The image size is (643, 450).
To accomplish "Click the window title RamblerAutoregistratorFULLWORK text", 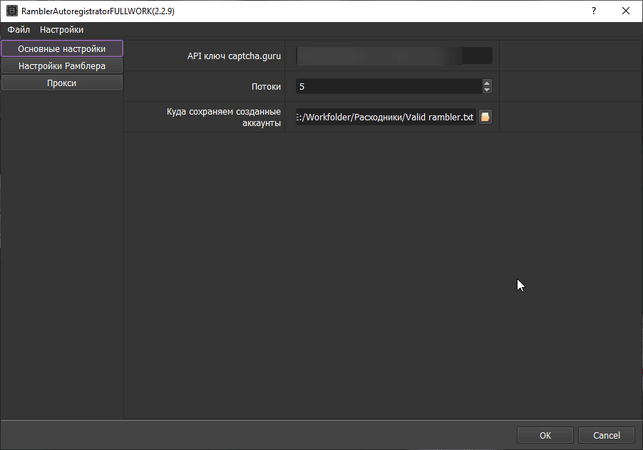I will [x=97, y=11].
